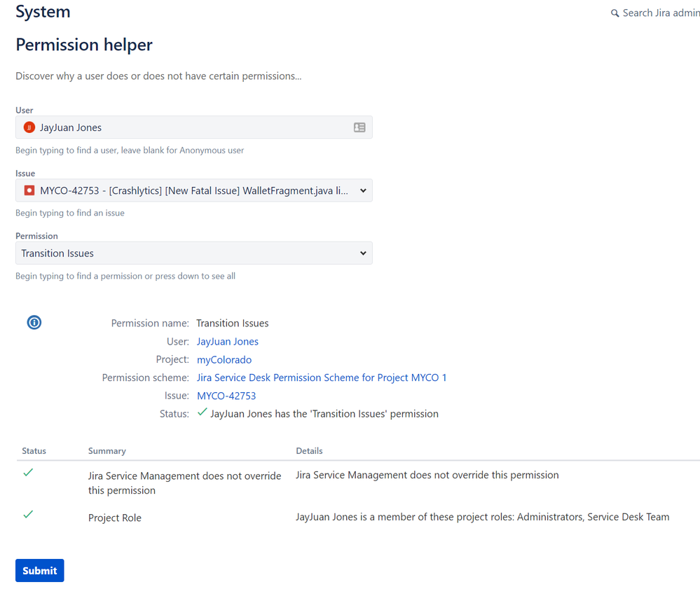Click the magnifying glass in Search Jira admin

tap(615, 13)
